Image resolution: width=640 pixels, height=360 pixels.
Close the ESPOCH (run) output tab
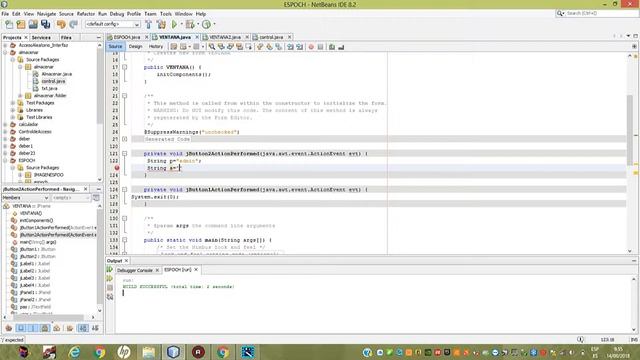[196, 270]
